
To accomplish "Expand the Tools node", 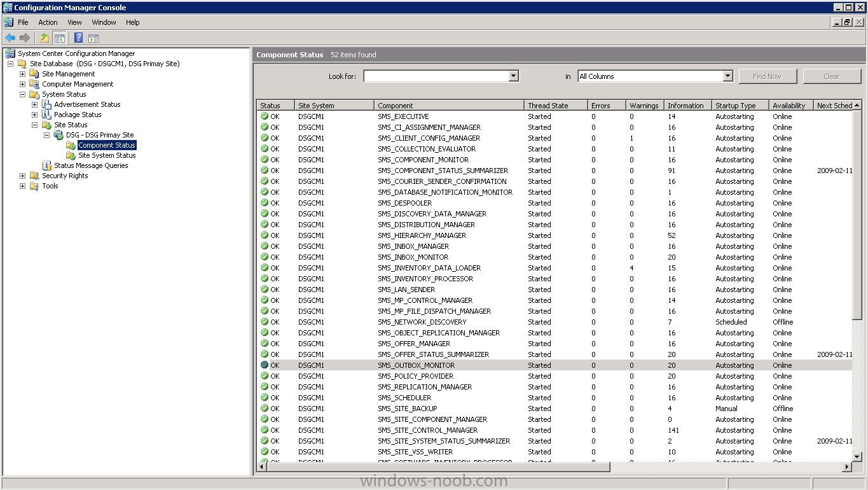I will coord(22,186).
